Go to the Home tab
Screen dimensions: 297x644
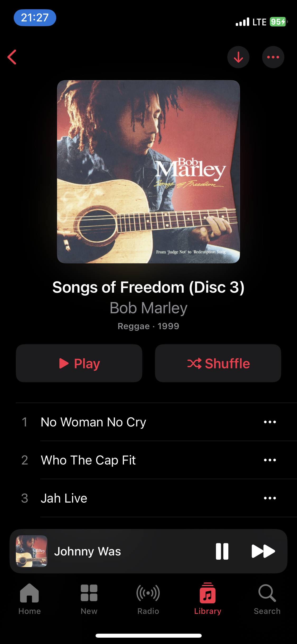tap(30, 599)
